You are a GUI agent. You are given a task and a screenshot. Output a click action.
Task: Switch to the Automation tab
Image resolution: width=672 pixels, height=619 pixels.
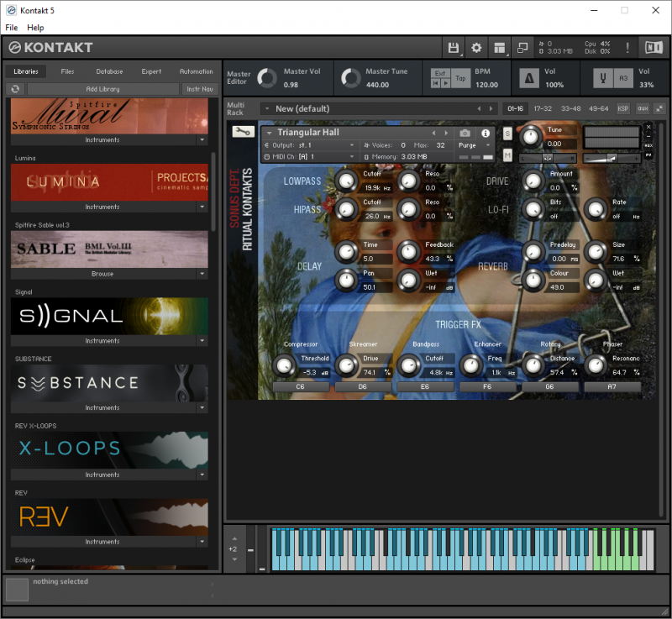click(197, 71)
